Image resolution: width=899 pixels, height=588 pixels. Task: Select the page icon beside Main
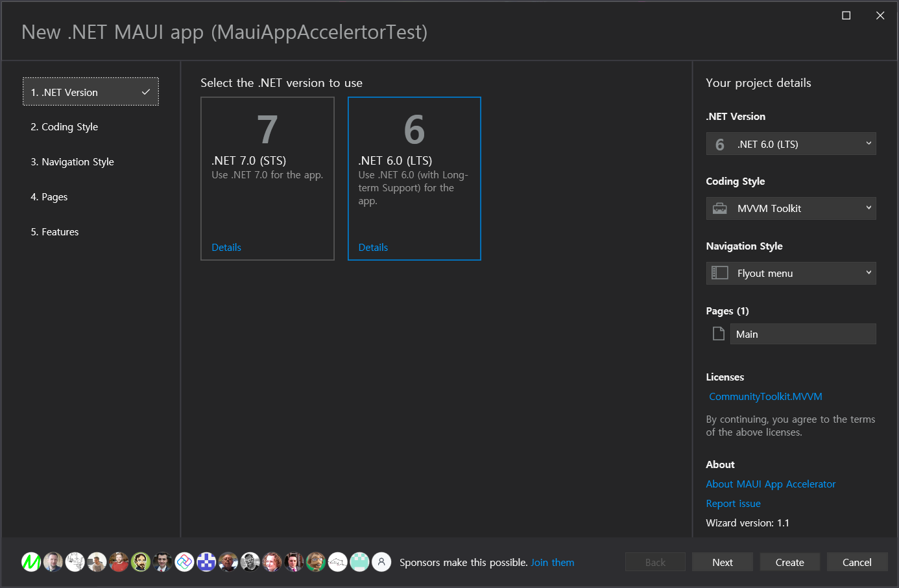pyautogui.click(x=719, y=334)
